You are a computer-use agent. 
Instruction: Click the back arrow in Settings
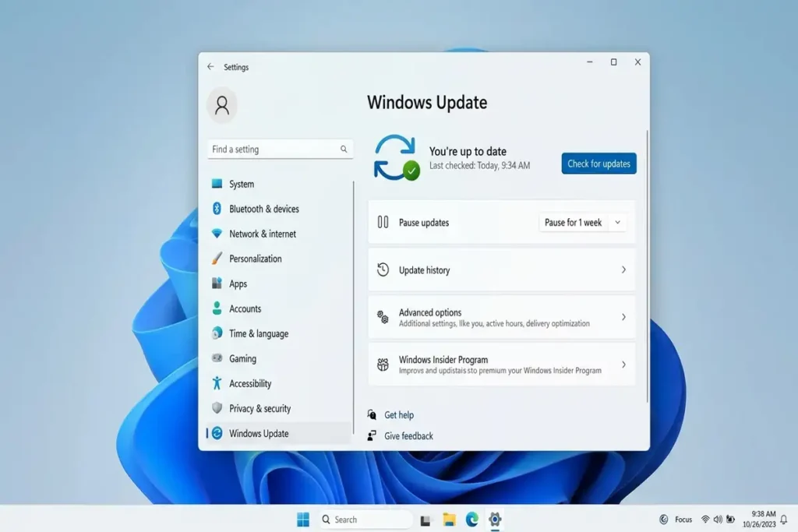tap(210, 67)
